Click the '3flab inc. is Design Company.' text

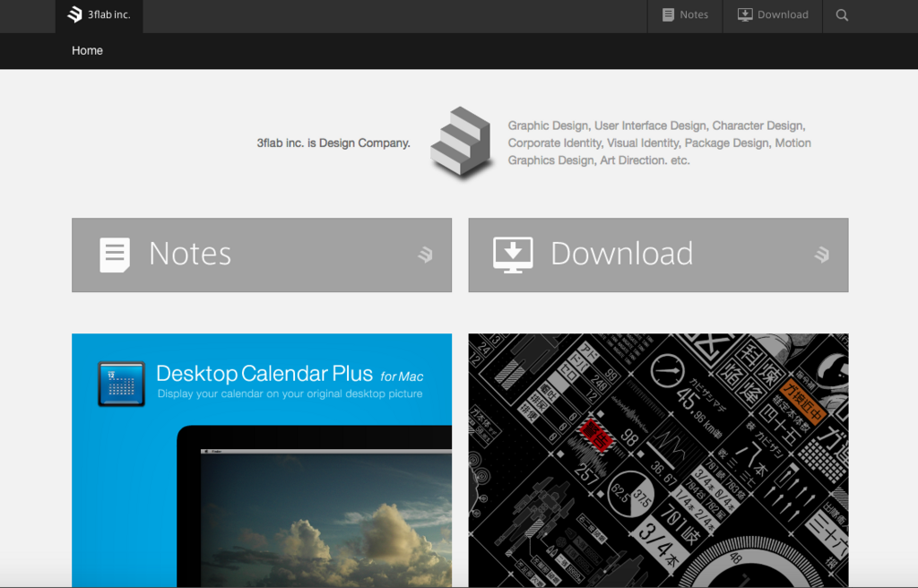point(333,143)
